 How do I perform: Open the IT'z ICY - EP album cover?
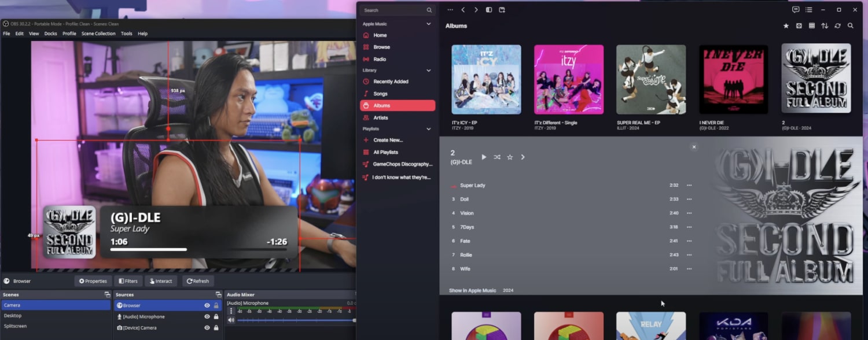coord(486,79)
